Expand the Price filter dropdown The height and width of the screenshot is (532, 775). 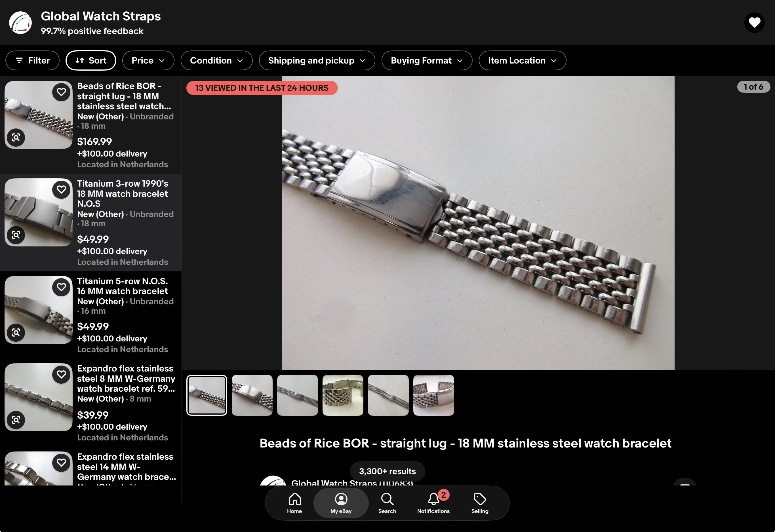(148, 60)
